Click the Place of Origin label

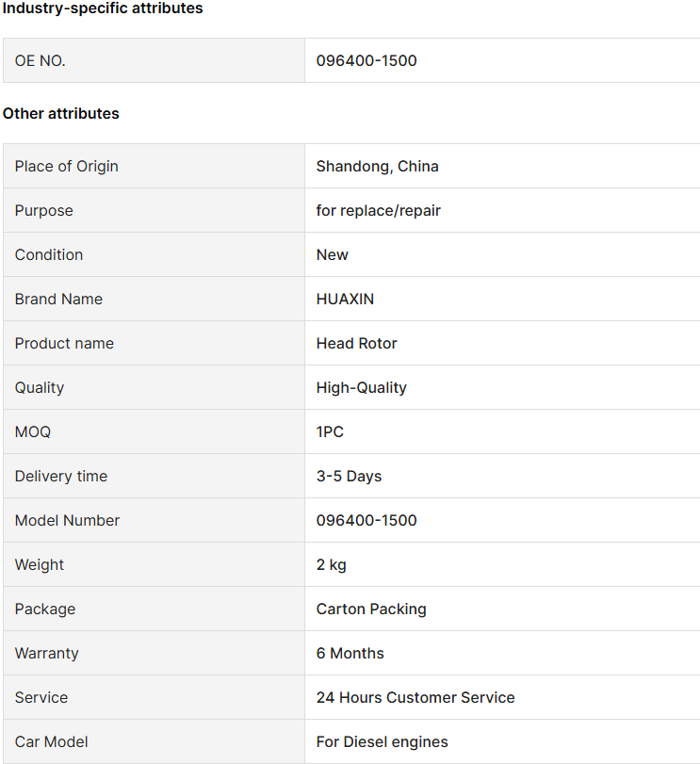[66, 167]
